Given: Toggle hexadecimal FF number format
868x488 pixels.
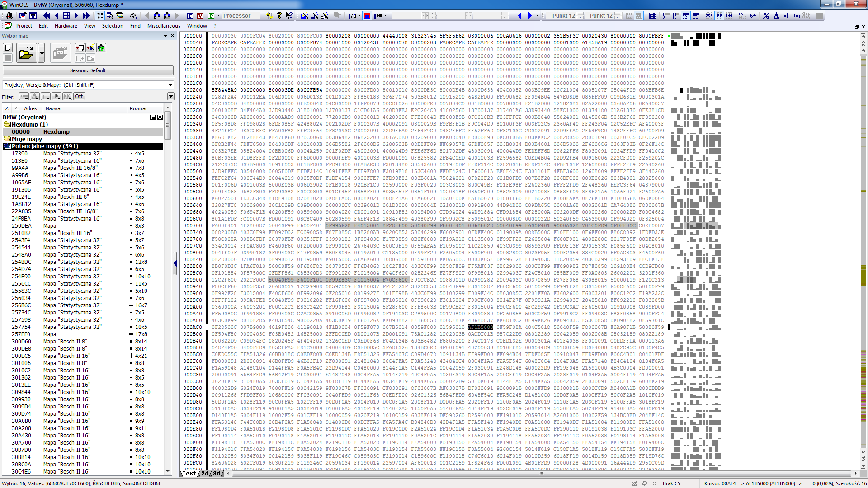Looking at the screenshot, I should pos(719,15).
